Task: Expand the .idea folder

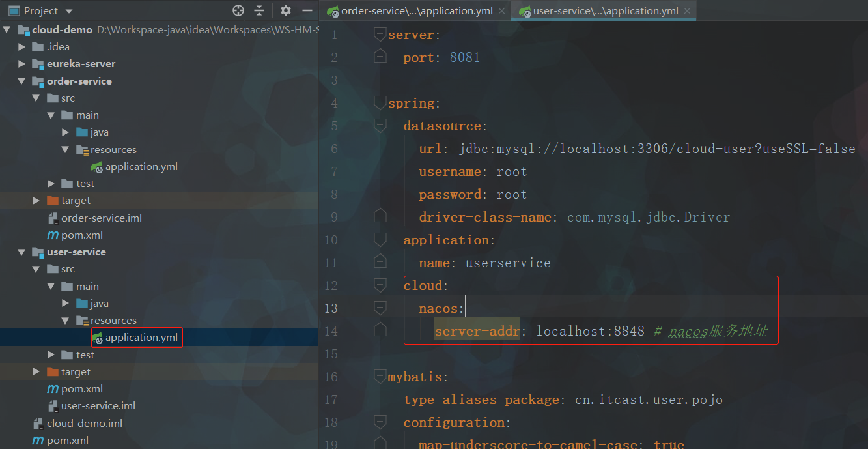Action: click(x=22, y=47)
